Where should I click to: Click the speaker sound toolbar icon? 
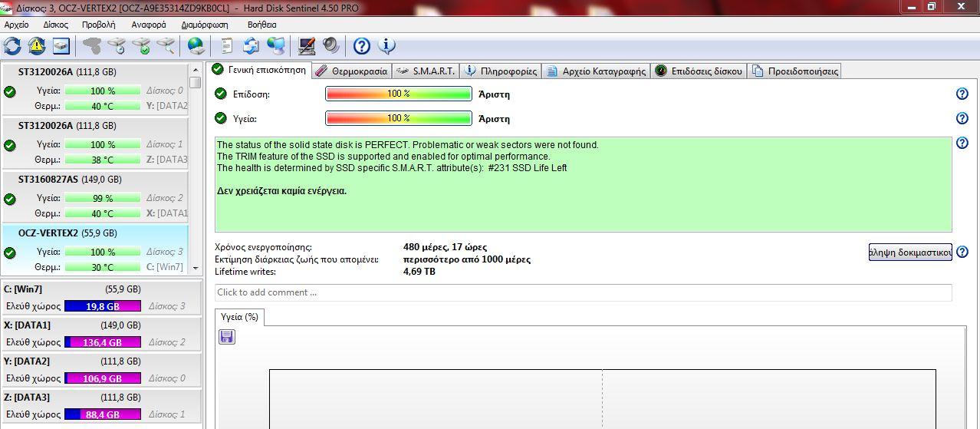point(331,46)
